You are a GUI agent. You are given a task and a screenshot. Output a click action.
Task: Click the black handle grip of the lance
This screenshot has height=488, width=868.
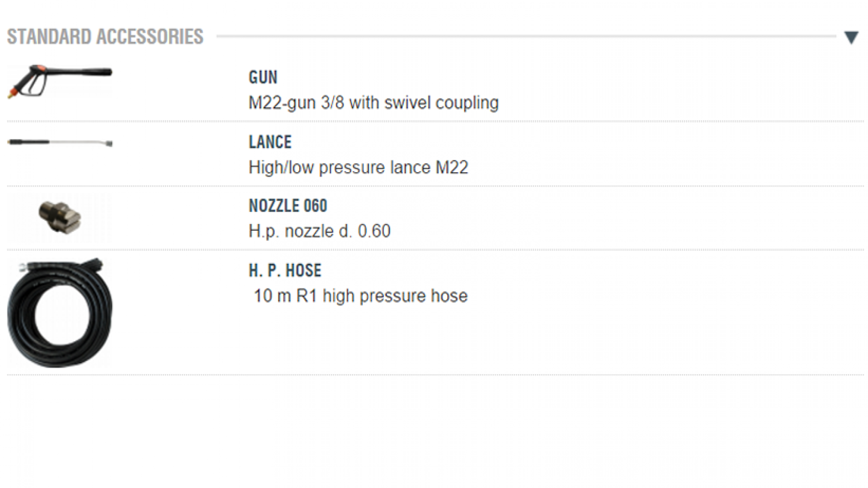28,142
